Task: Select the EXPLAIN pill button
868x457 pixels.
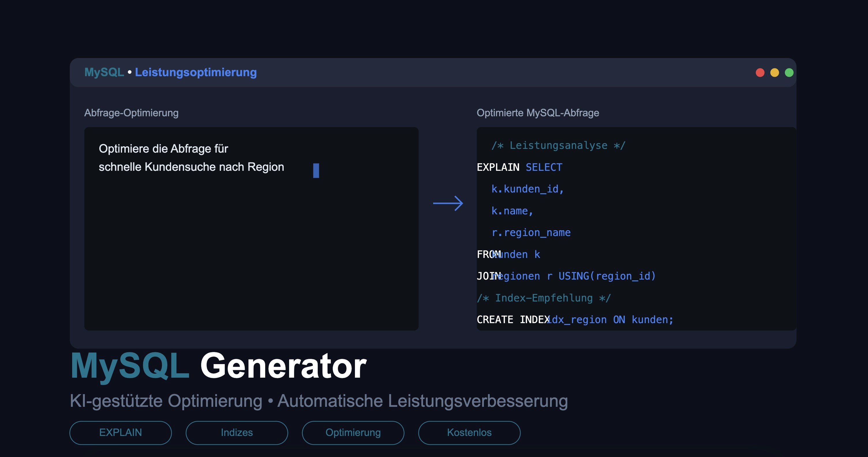Action: point(121,432)
